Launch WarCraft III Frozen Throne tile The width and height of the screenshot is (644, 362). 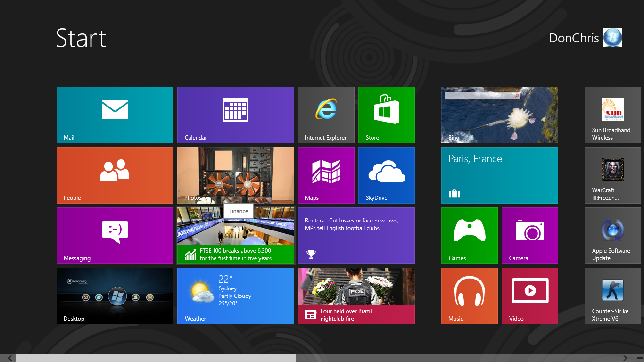pos(613,175)
